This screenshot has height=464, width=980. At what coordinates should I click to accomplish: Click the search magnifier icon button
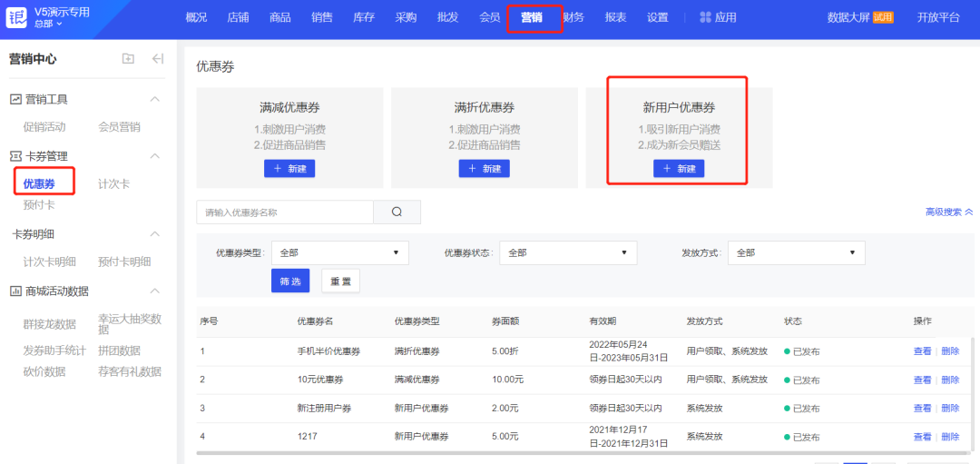tap(397, 212)
